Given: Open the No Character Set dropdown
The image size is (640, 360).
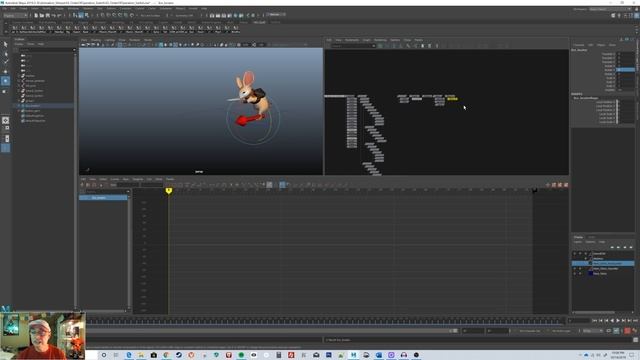Looking at the screenshot, I should pyautogui.click(x=529, y=331).
